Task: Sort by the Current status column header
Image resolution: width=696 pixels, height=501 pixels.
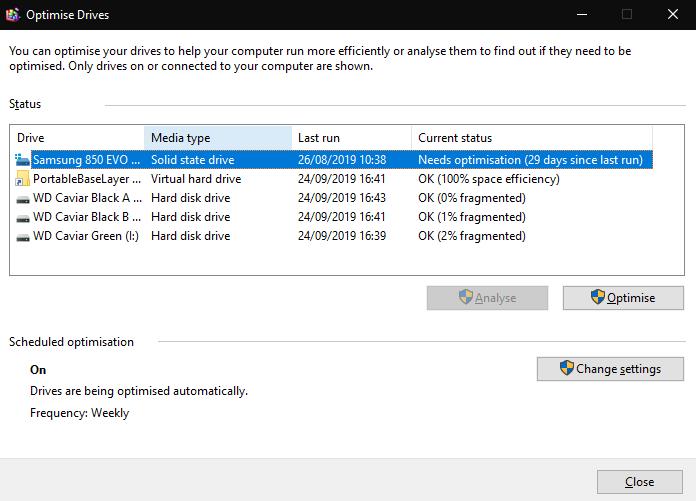Action: coord(532,138)
